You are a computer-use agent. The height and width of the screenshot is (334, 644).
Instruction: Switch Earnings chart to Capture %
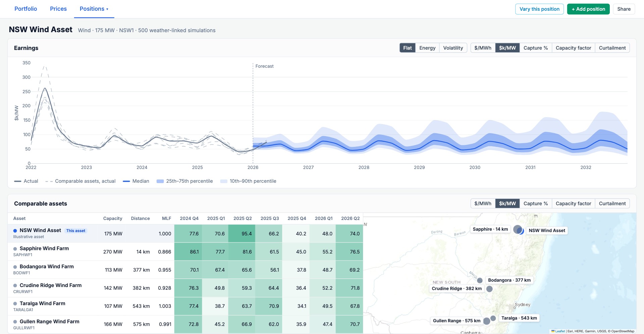coord(536,48)
